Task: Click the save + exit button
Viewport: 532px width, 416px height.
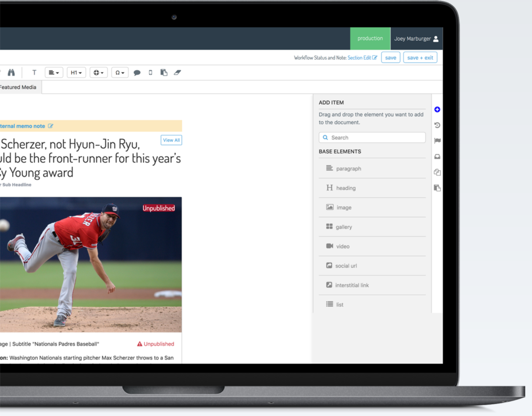Action: point(420,58)
